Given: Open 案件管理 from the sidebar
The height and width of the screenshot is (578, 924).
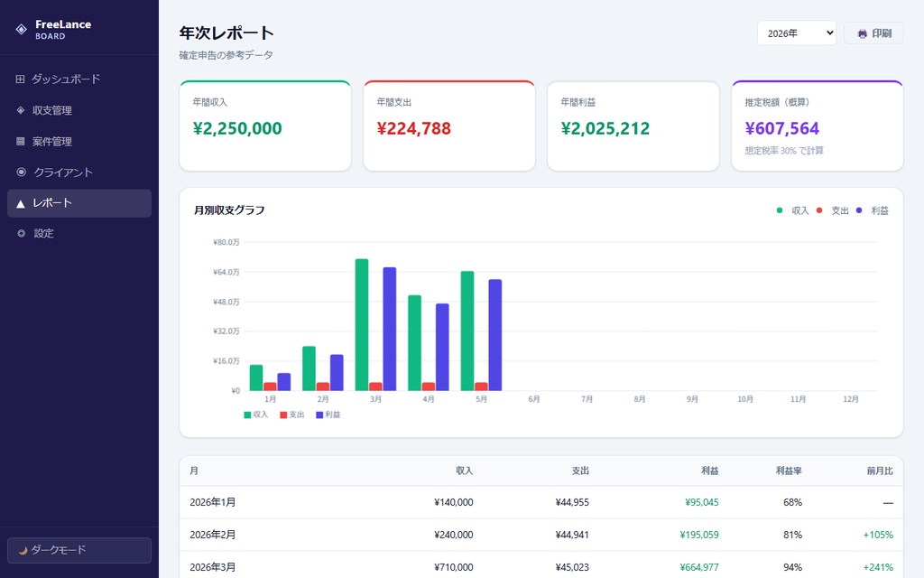Looking at the screenshot, I should click(79, 142).
